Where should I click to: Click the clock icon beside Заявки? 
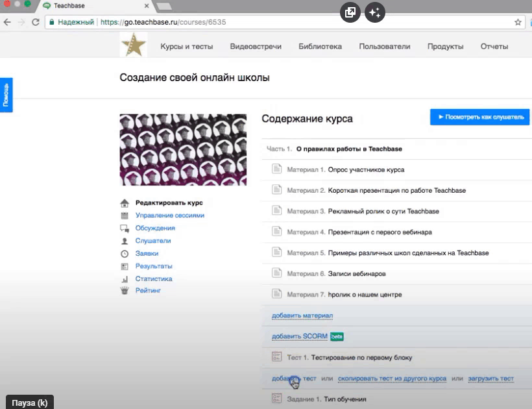click(125, 254)
